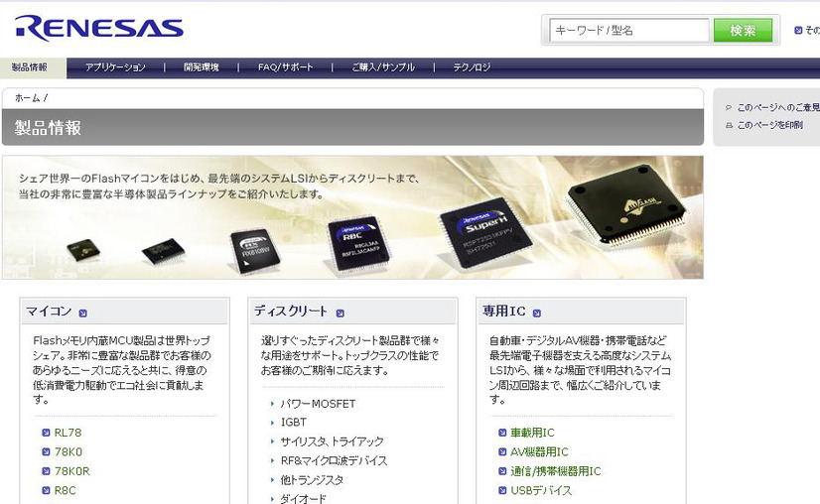Open the ディスクリート heading
Image resolution: width=820 pixels, height=504 pixels.
tap(291, 312)
